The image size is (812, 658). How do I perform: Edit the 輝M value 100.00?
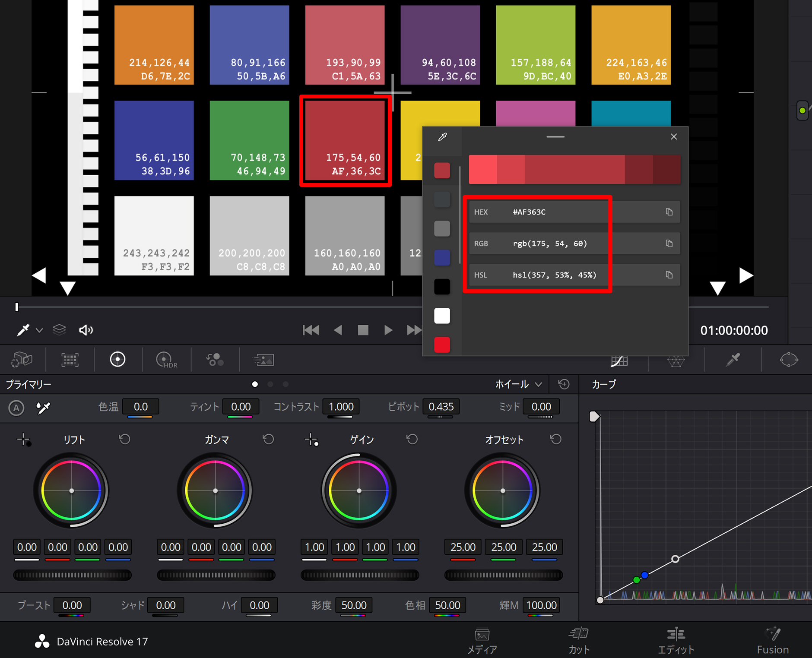tap(541, 605)
